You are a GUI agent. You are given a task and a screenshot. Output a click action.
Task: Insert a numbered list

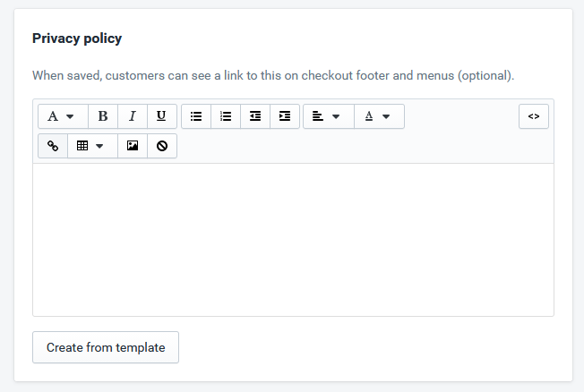coord(226,116)
